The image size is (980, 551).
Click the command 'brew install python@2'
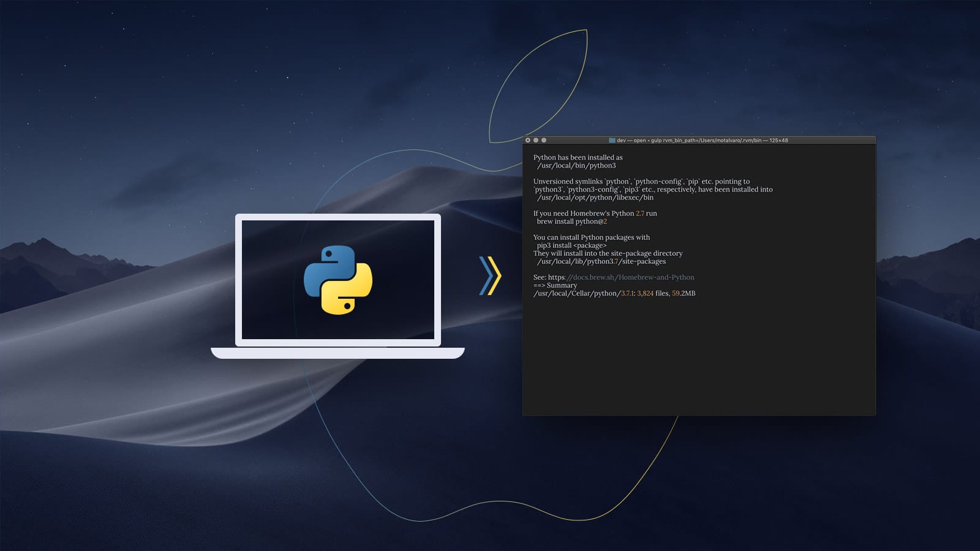(x=572, y=221)
